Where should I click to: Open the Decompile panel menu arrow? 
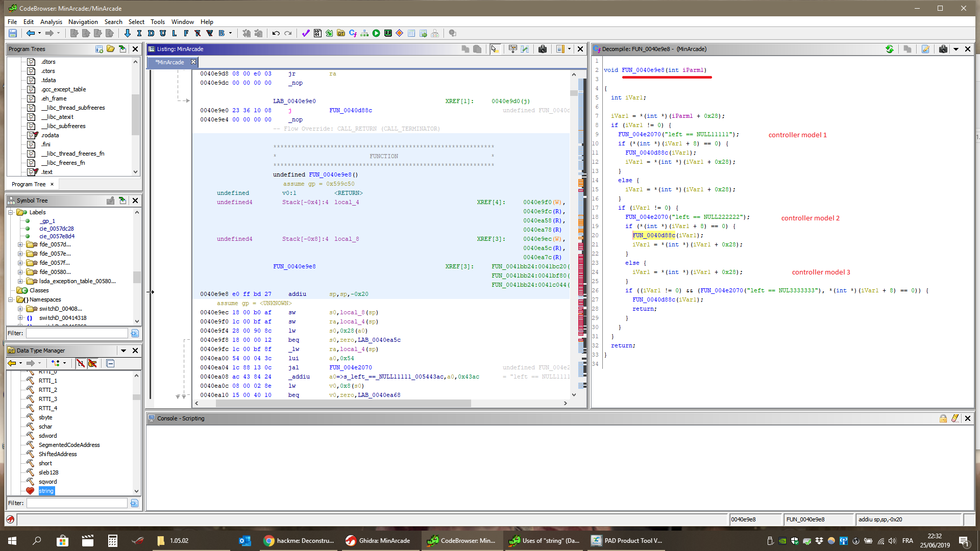956,49
